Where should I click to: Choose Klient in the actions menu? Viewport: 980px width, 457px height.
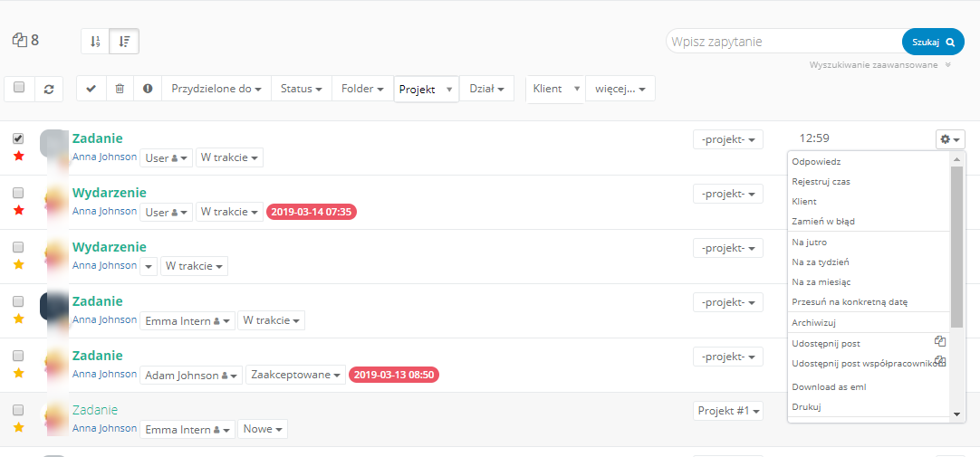[x=869, y=202]
